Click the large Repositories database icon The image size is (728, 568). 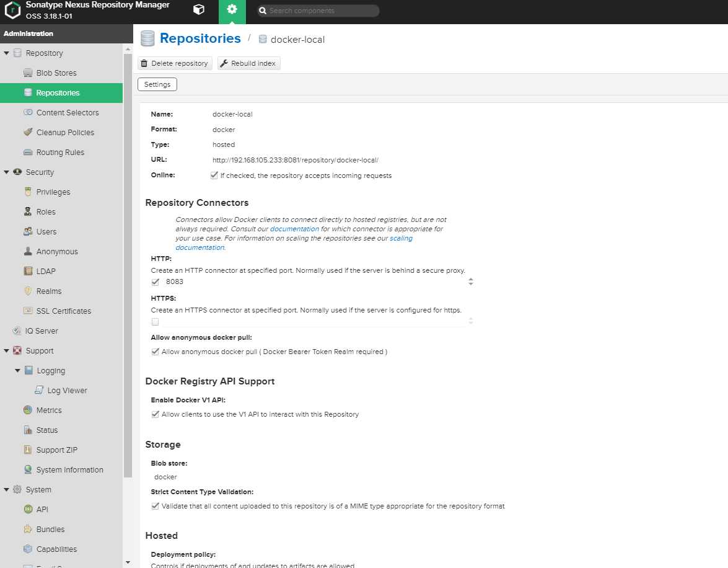(147, 38)
